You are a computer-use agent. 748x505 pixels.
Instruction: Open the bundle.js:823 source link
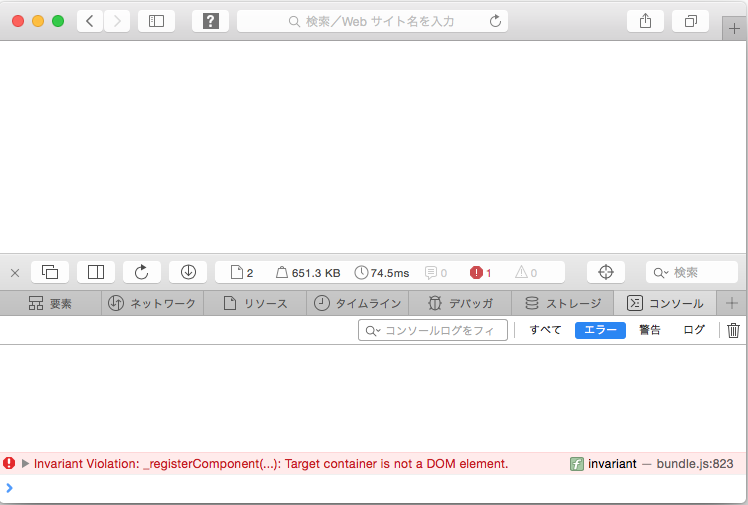[x=695, y=464]
